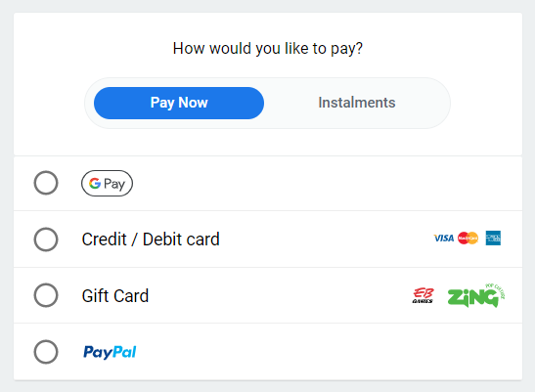535x392 pixels.
Task: Click the Mastercard logo
Action: (x=468, y=239)
